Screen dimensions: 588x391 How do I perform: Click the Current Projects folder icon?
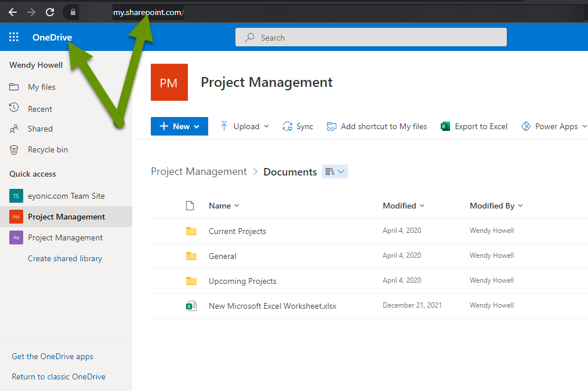[191, 231]
